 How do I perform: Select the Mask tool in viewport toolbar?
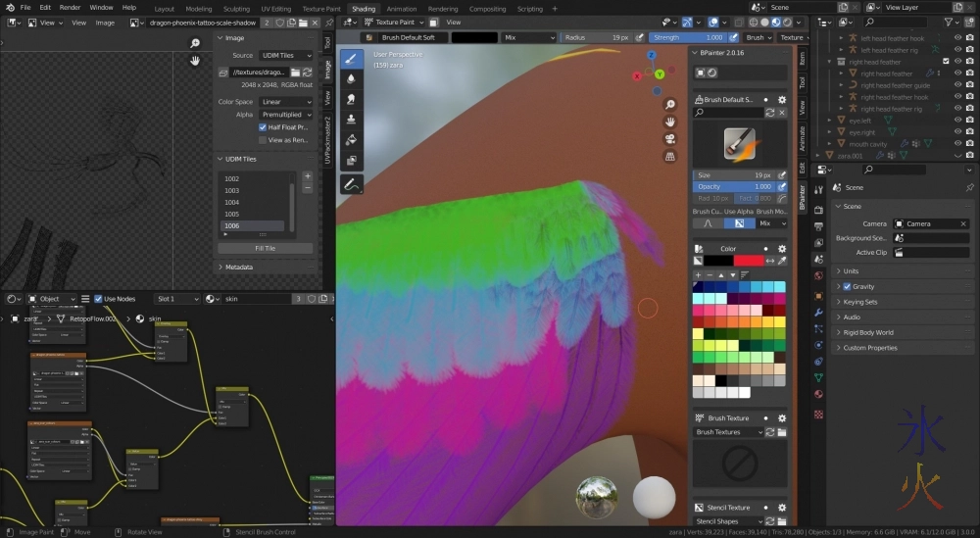click(351, 161)
